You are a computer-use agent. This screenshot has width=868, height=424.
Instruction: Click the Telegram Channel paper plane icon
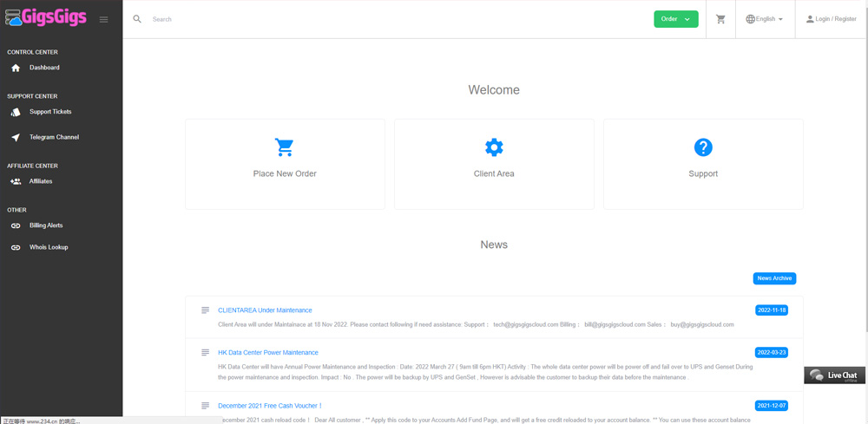click(16, 137)
